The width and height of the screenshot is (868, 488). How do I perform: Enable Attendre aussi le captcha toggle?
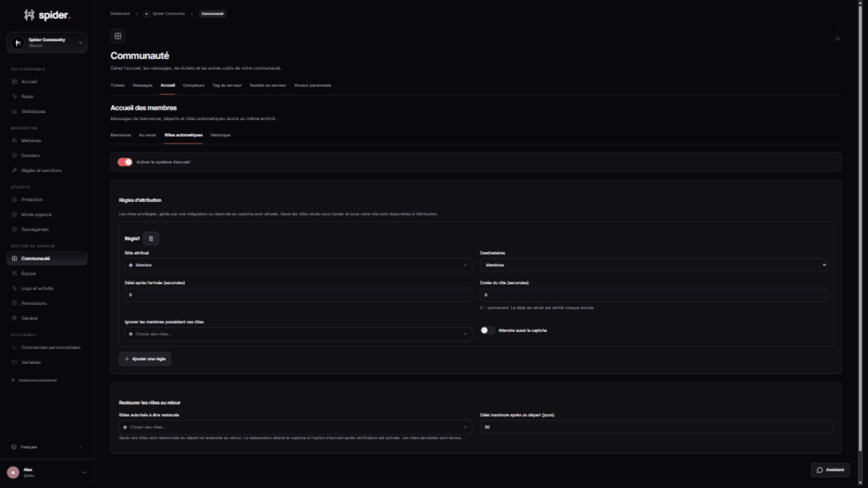[488, 330]
